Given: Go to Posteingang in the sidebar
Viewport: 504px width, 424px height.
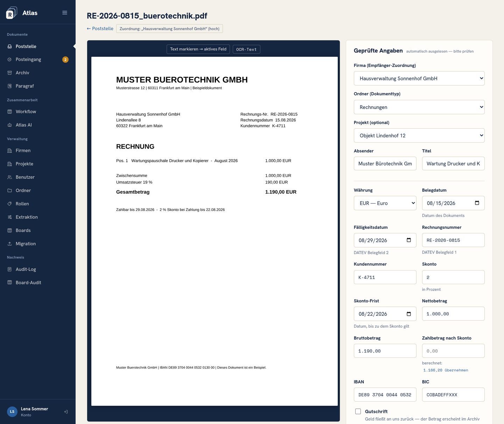Looking at the screenshot, I should pyautogui.click(x=38, y=60).
